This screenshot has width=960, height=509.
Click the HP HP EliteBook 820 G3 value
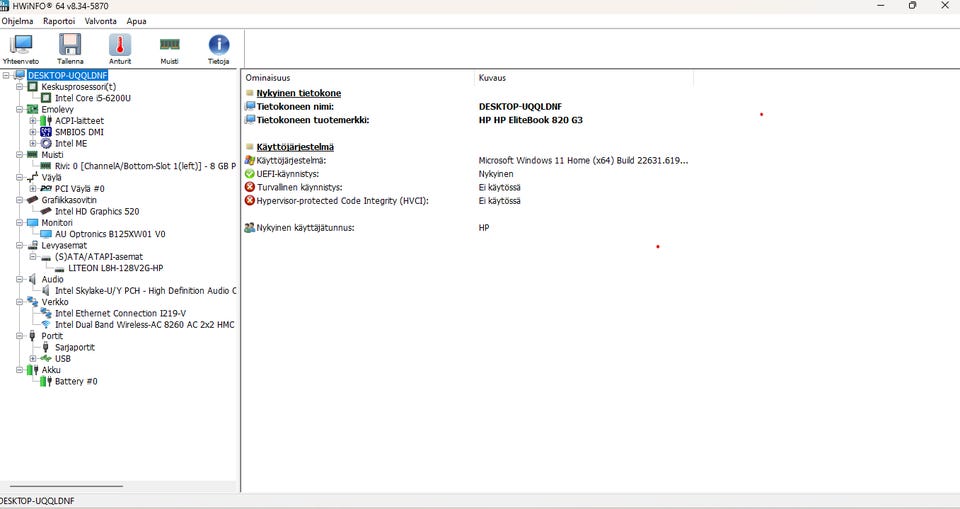click(x=531, y=120)
